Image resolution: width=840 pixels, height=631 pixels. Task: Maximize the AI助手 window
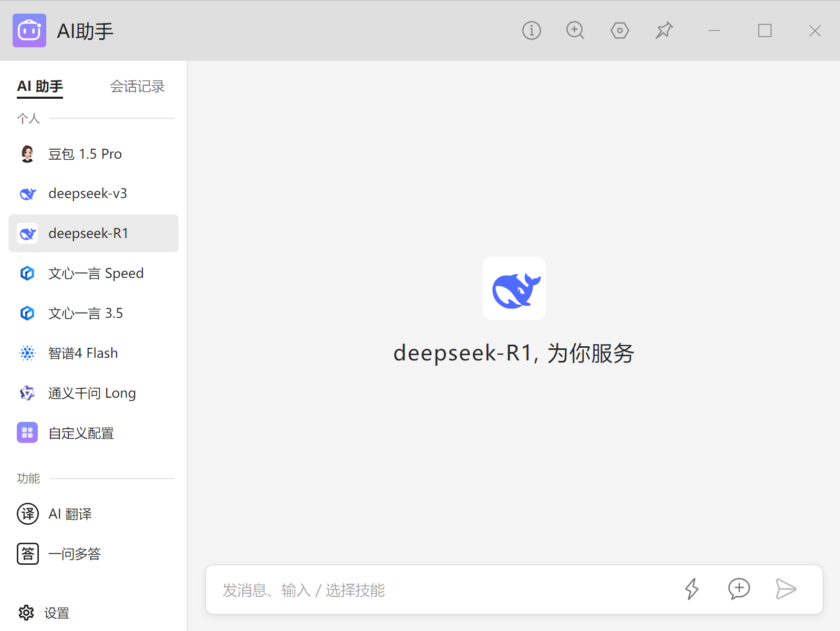coord(765,30)
